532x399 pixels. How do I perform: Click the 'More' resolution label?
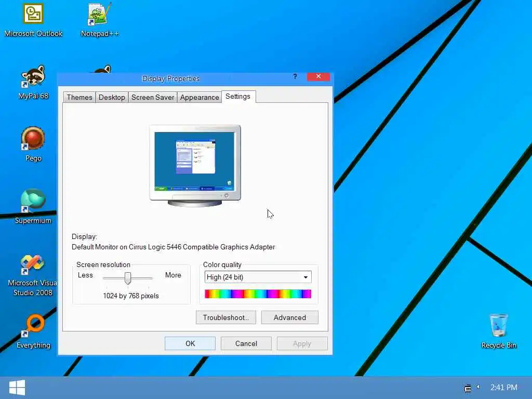click(173, 275)
